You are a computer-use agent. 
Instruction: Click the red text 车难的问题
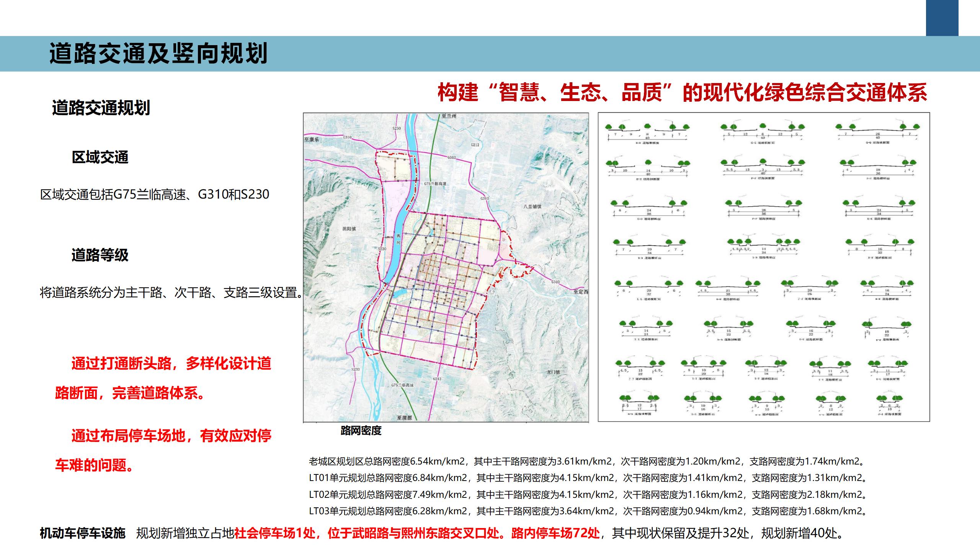pyautogui.click(x=94, y=465)
